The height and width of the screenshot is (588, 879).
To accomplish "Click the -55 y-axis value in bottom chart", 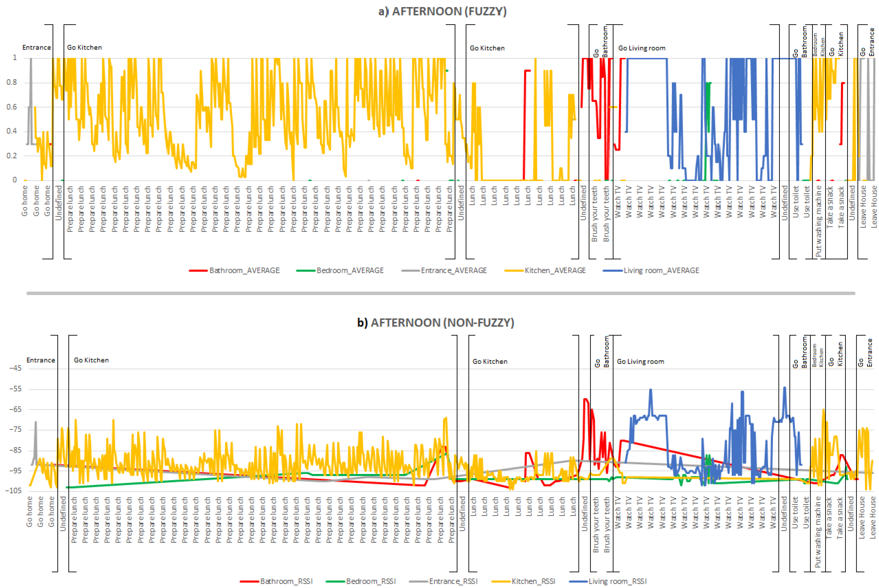I will 15,389.
